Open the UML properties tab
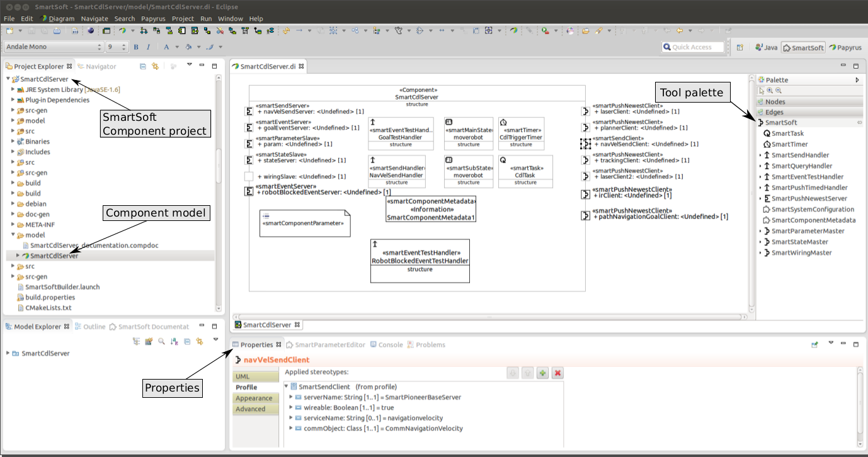The width and height of the screenshot is (868, 457). [x=255, y=376]
